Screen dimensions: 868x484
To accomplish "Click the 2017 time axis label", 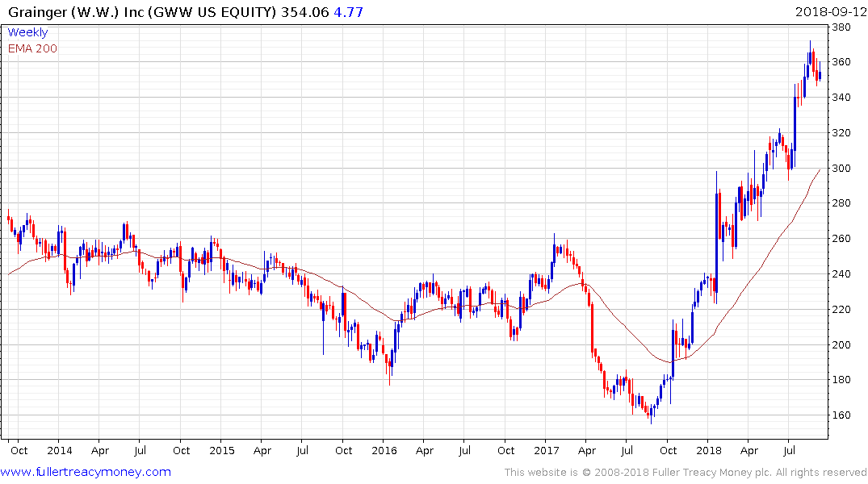I will click(x=547, y=450).
